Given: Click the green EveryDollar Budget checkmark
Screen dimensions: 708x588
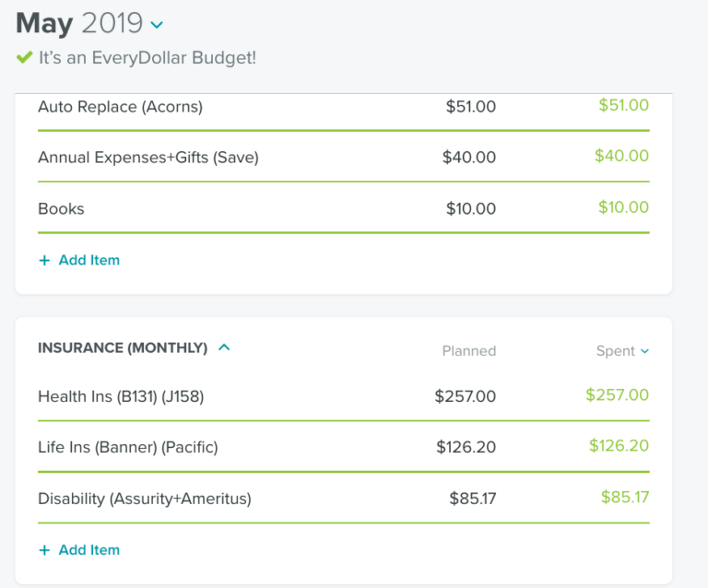Looking at the screenshot, I should 25,58.
